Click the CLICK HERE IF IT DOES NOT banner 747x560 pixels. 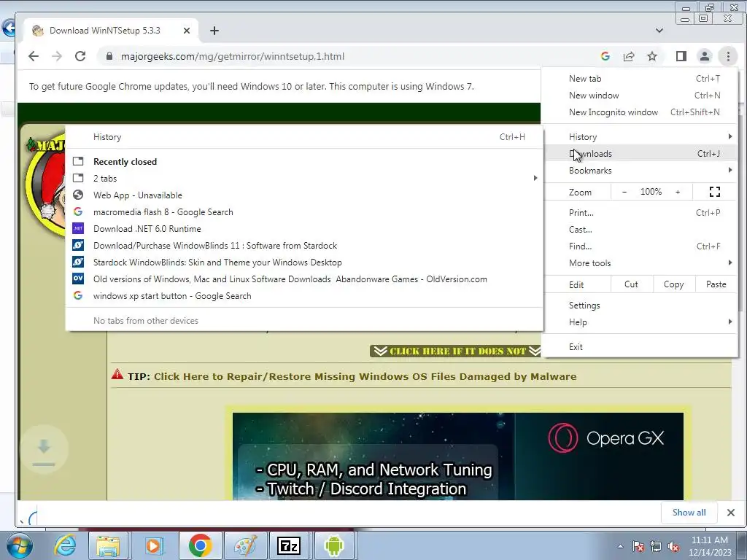click(x=456, y=351)
